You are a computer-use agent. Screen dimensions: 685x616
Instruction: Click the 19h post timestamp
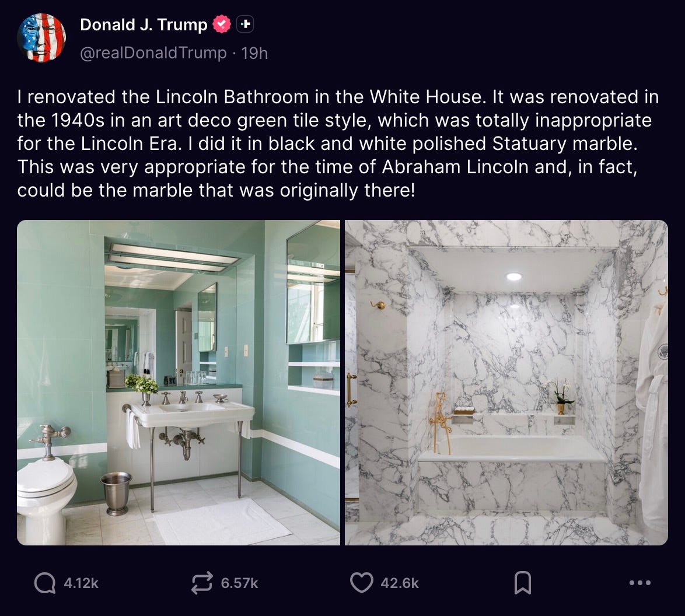(x=255, y=53)
